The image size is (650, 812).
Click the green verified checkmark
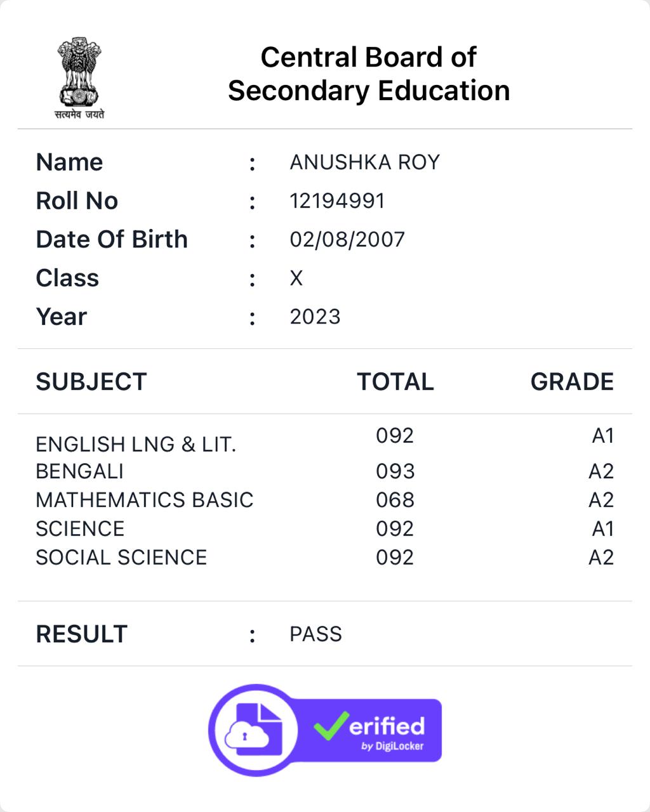(x=331, y=726)
